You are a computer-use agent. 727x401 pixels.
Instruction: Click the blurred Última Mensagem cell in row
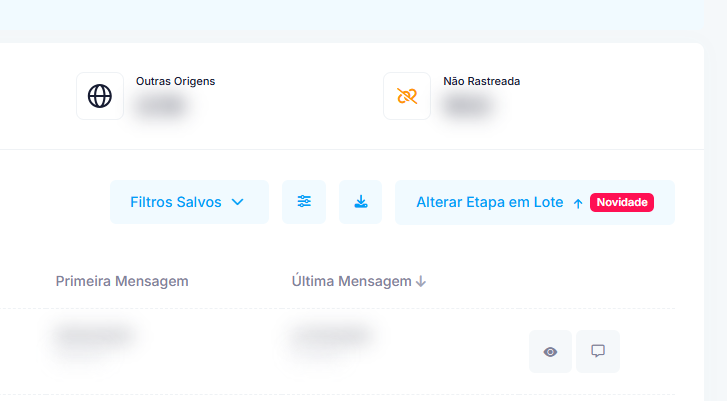(x=332, y=338)
